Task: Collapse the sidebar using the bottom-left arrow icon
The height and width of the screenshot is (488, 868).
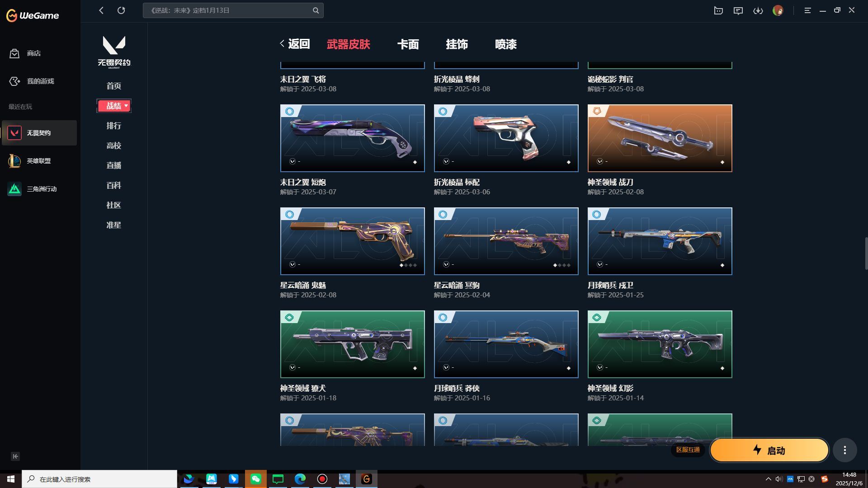Action: (15, 456)
